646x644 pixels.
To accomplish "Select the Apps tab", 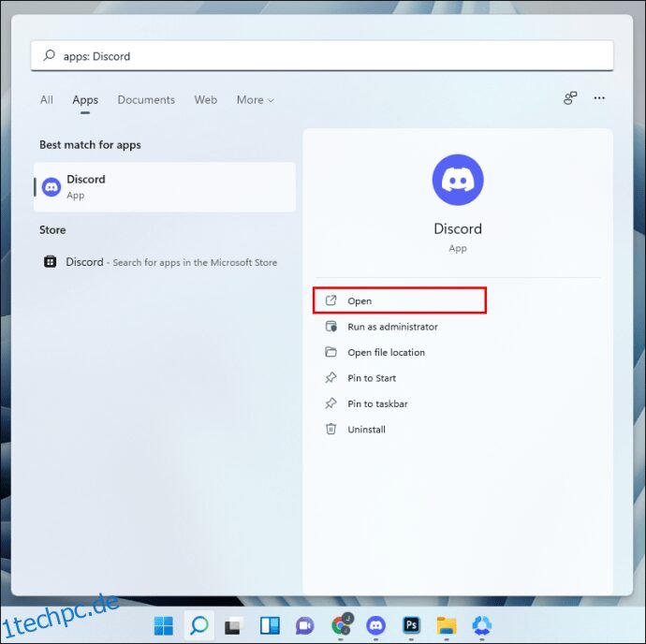I will coord(85,100).
